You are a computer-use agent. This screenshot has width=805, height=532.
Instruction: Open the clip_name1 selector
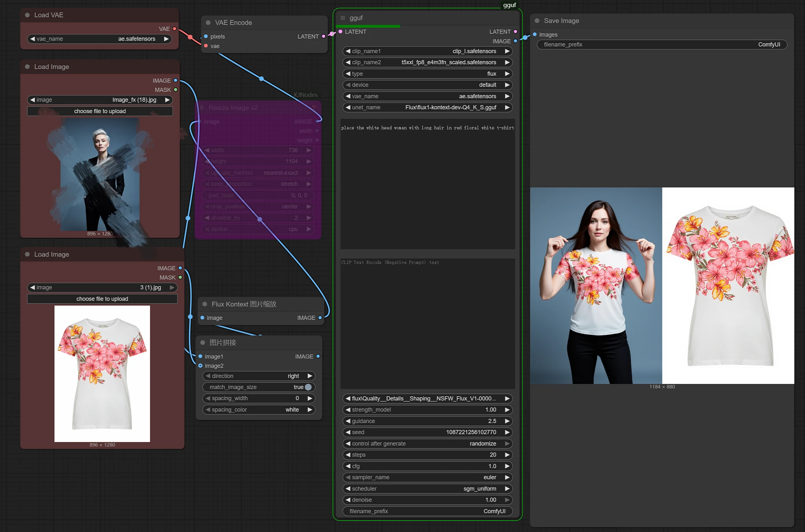coord(427,51)
